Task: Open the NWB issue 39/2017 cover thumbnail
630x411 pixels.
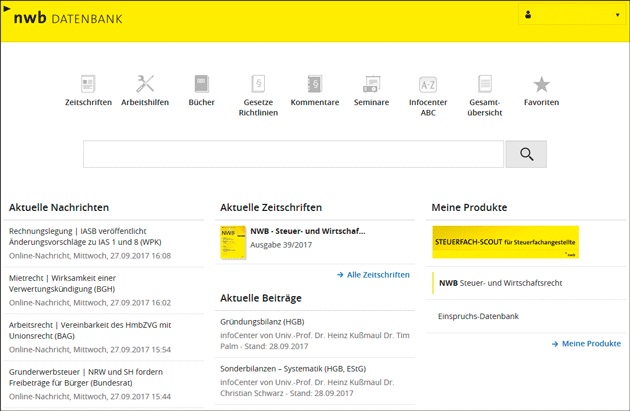Action: (233, 243)
